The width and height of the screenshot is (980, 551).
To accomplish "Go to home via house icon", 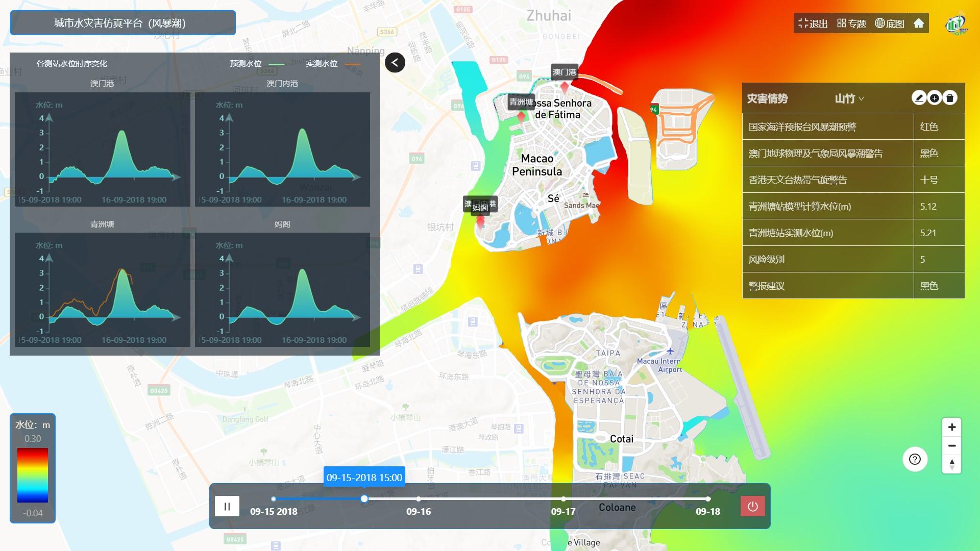I will [x=919, y=23].
